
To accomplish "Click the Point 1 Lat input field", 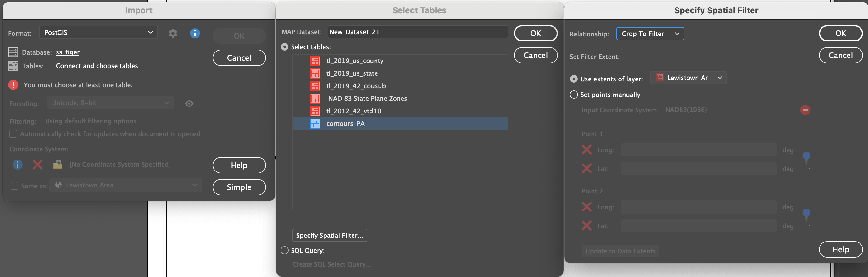I will 698,169.
